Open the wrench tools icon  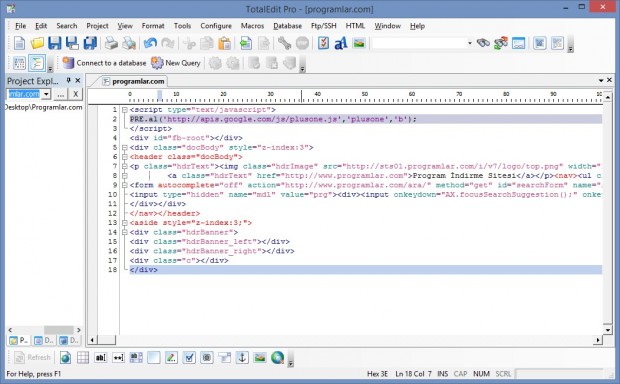point(284,43)
